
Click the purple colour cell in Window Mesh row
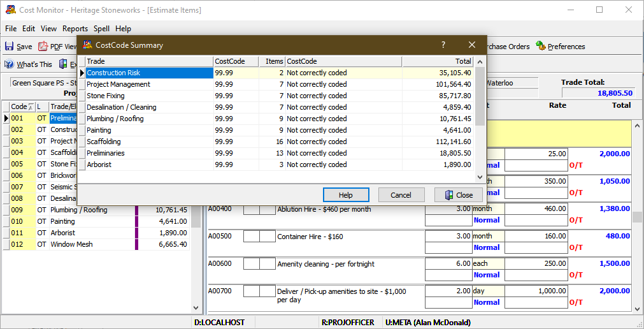click(137, 244)
